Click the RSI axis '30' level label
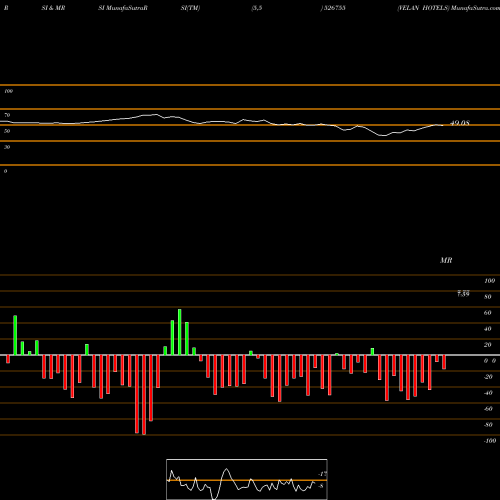Image resolution: width=500 pixels, height=500 pixels. 7,147
